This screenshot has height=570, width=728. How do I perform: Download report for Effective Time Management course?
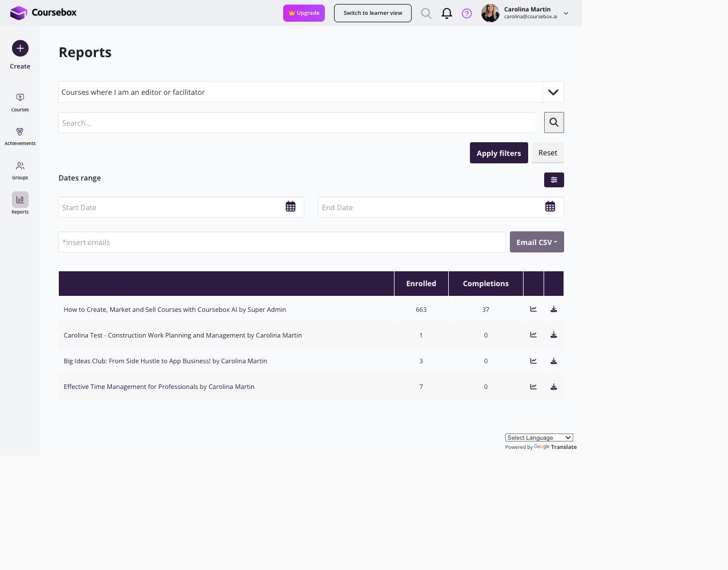(554, 387)
